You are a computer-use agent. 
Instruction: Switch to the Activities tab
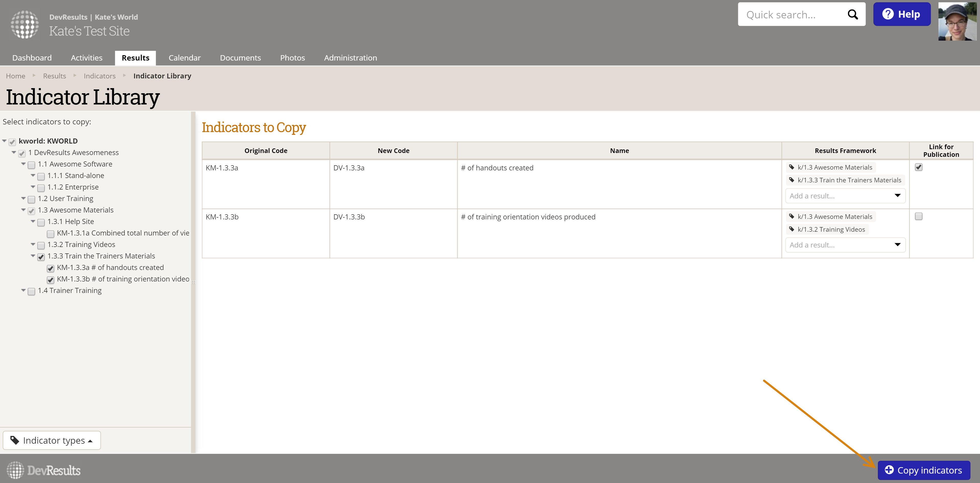tap(86, 58)
